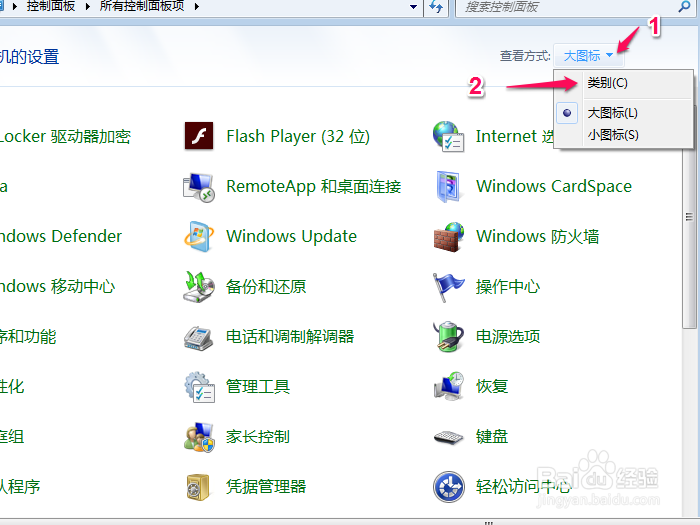Open Windows 防火墙 link
This screenshot has height=525, width=700.
538,237
